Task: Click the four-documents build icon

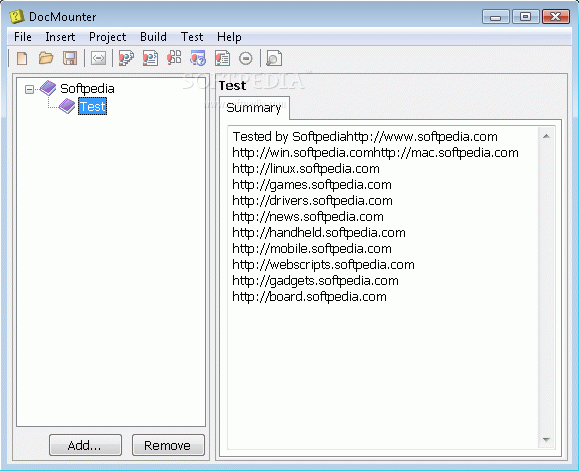Action: pyautogui.click(x=174, y=58)
